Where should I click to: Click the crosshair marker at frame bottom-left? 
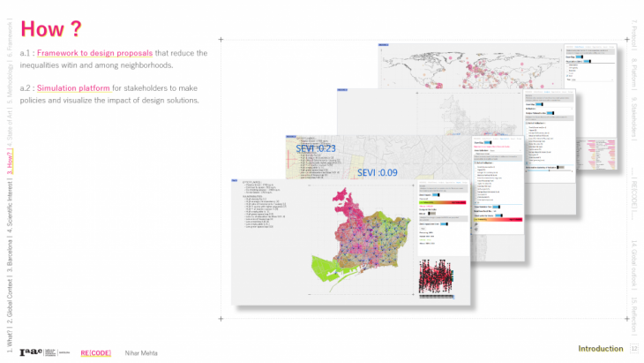[221, 317]
